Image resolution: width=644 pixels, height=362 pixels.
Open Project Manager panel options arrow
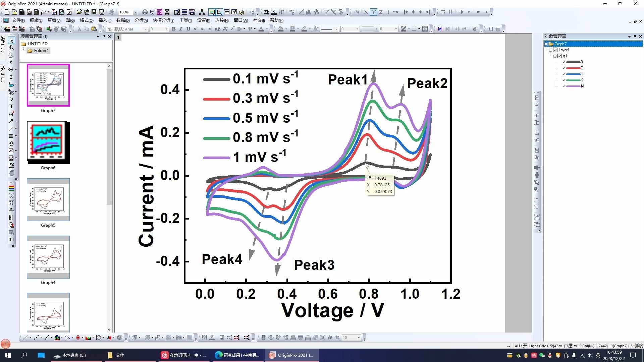click(x=98, y=36)
